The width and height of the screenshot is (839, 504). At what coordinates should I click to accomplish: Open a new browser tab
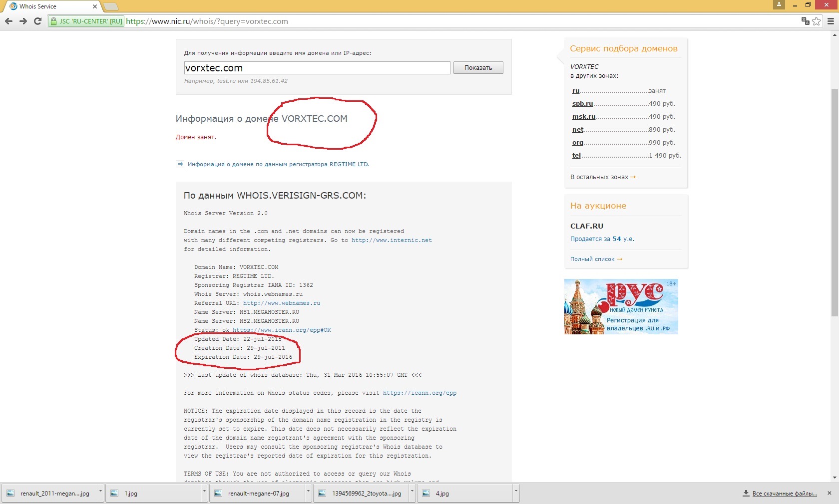click(111, 6)
